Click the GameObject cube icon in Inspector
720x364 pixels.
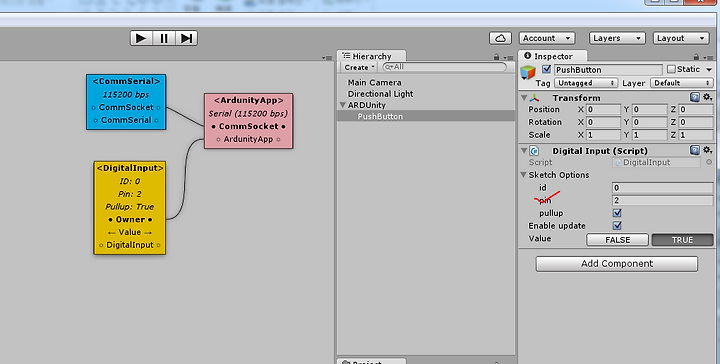pos(528,72)
